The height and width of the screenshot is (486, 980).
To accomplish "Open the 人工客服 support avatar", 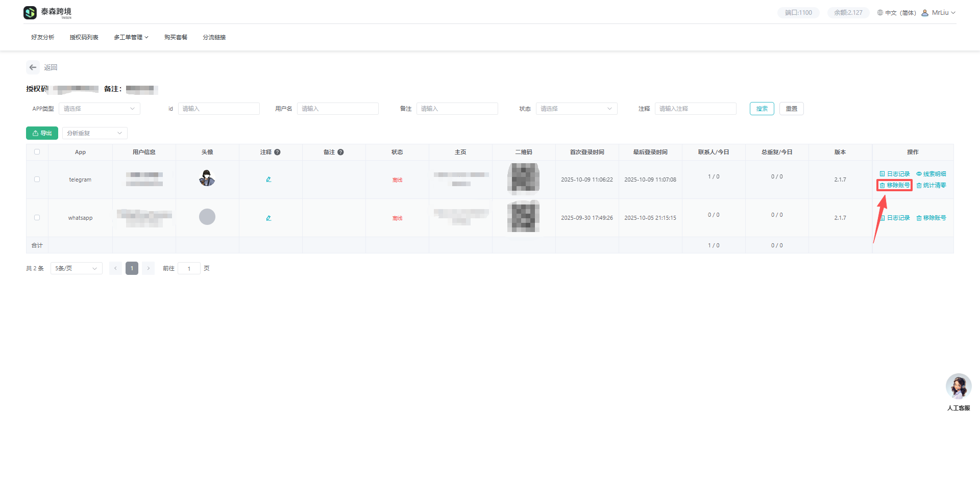I will pos(958,387).
